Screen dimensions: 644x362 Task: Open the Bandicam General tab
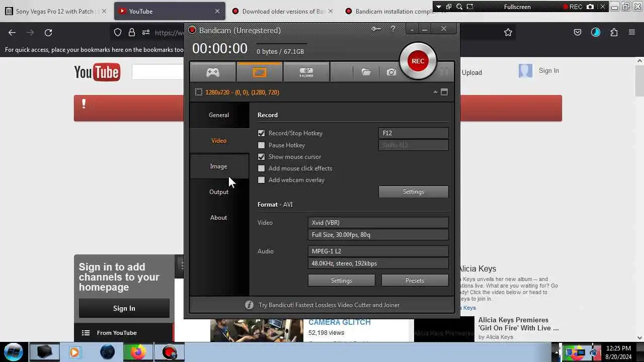point(219,115)
